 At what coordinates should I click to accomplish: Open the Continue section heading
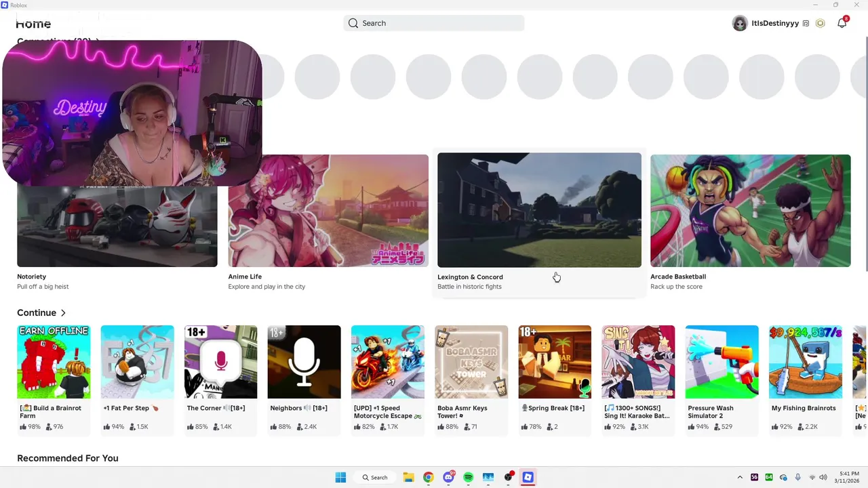(37, 313)
